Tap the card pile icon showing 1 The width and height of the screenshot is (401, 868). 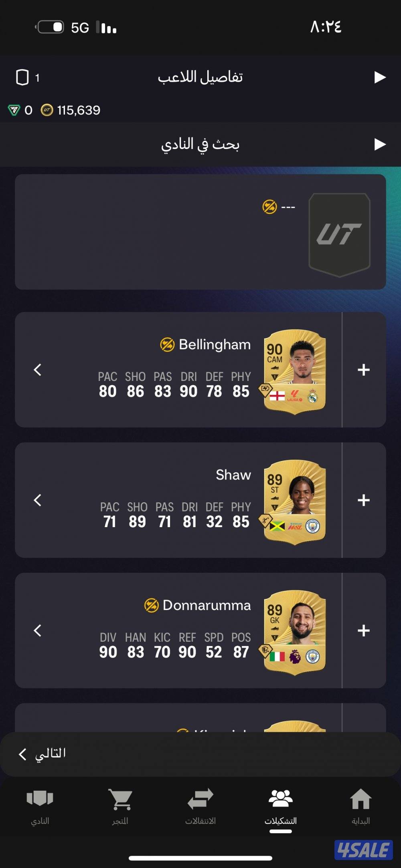tap(27, 77)
